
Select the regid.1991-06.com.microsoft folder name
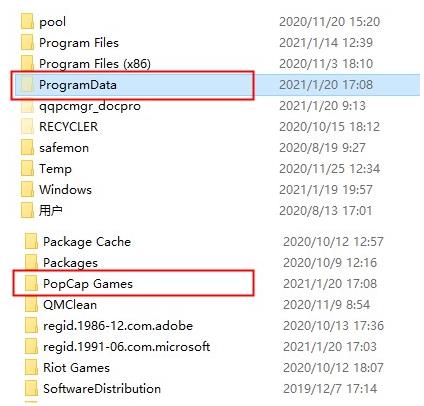pyautogui.click(x=127, y=347)
